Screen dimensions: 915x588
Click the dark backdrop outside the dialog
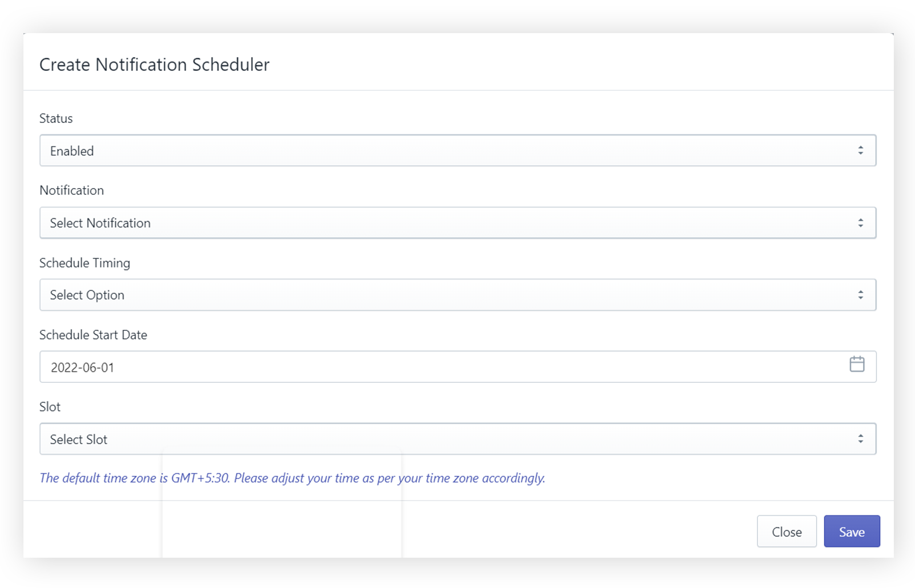[x=457, y=574]
